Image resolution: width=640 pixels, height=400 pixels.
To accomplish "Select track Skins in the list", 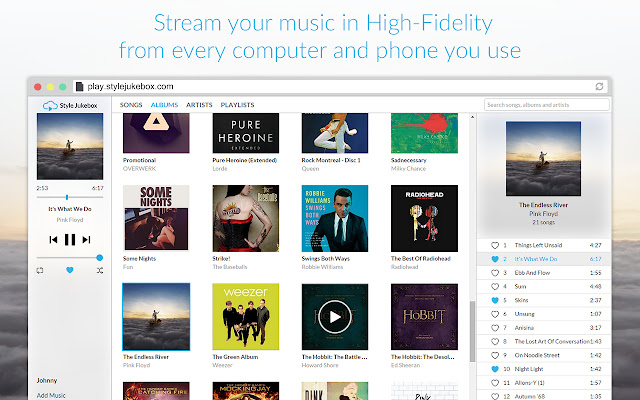I will click(521, 300).
